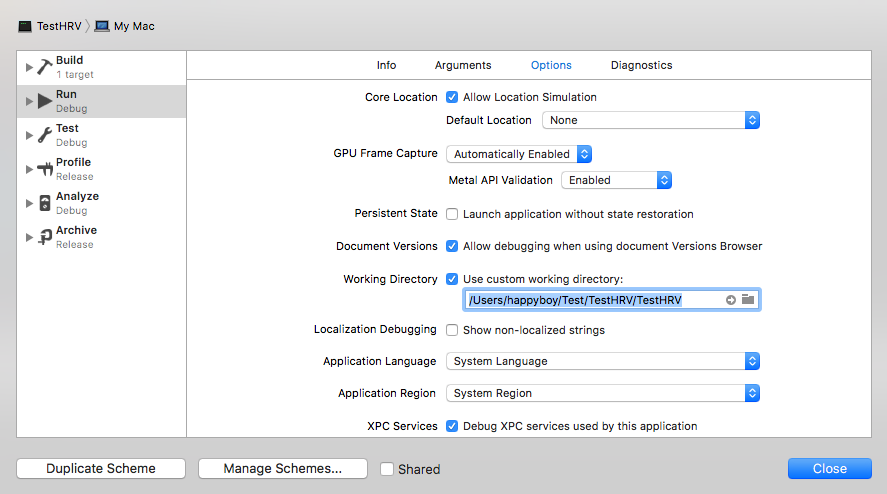Click the Test wrench icon

point(45,135)
